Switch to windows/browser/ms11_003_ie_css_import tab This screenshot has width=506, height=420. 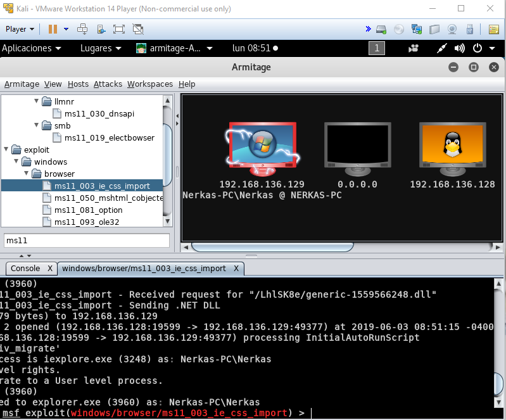(x=144, y=268)
